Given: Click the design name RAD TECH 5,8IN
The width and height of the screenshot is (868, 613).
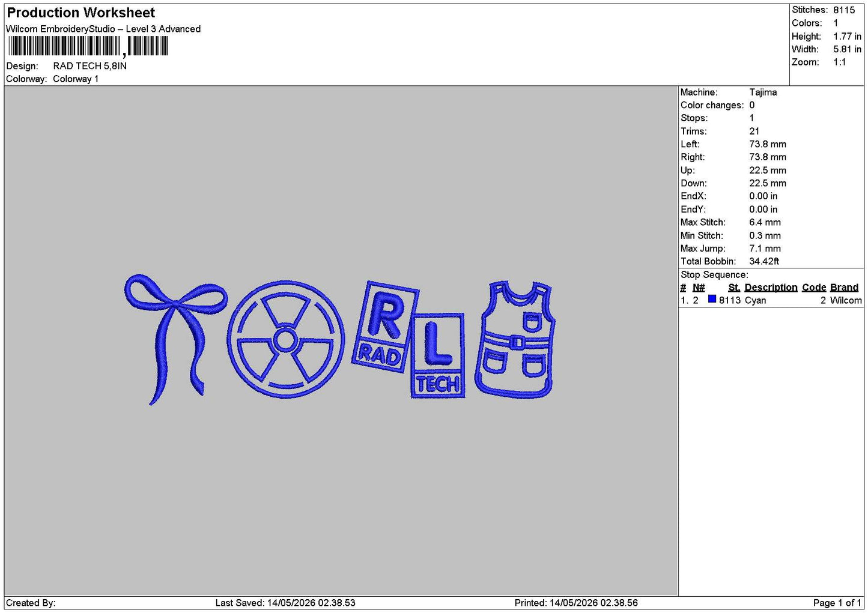Looking at the screenshot, I should tap(90, 66).
